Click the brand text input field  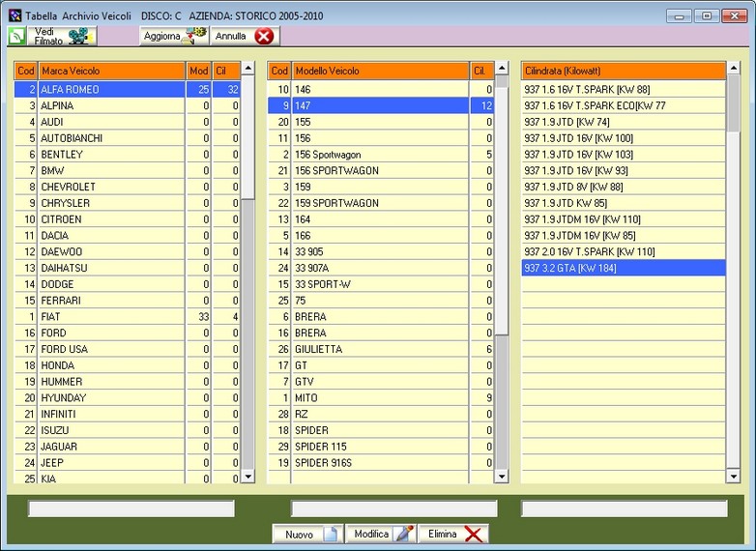pos(131,508)
